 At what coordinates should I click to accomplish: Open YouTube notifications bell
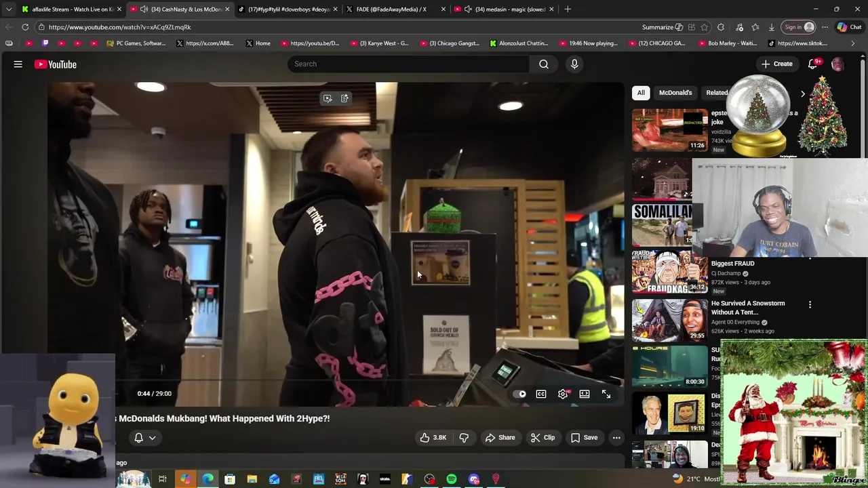[x=812, y=64]
